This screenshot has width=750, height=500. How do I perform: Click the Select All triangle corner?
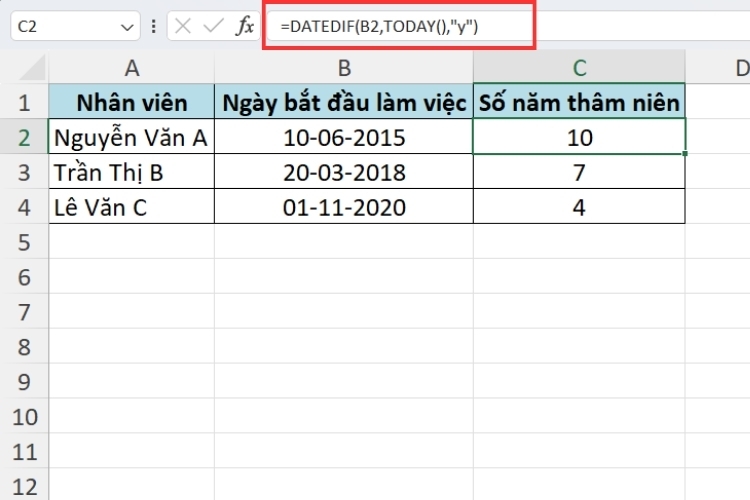33,68
